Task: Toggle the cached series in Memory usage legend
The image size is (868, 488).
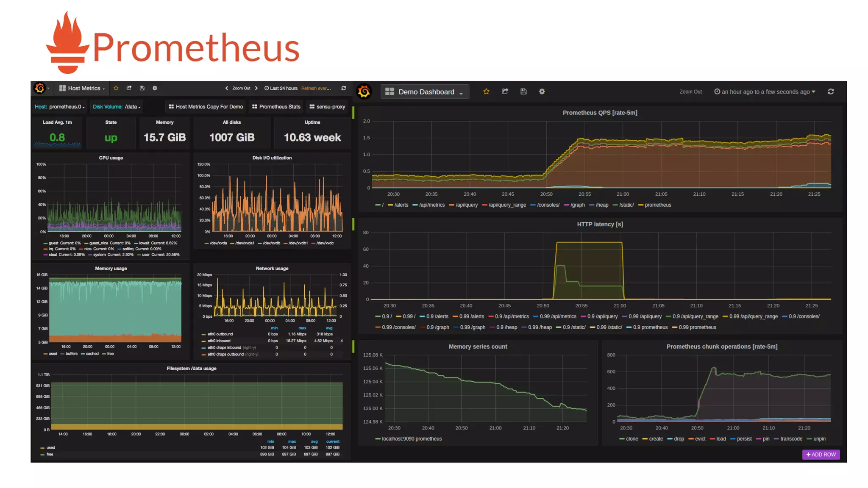Action: (92, 354)
